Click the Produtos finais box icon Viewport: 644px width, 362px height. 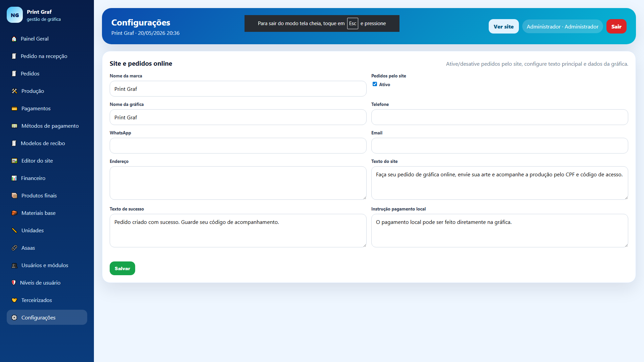[x=14, y=196]
